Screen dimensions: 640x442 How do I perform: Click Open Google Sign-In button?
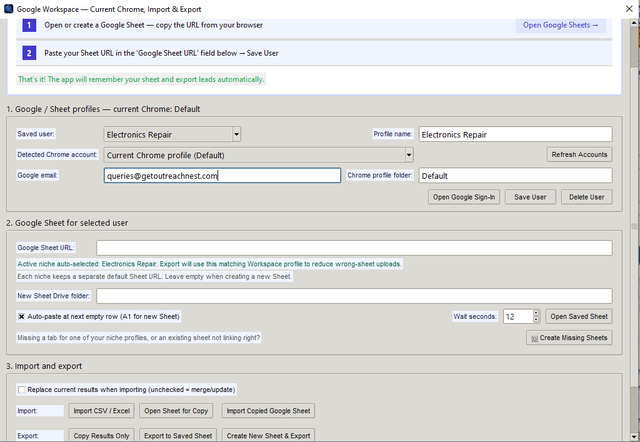pyautogui.click(x=464, y=197)
